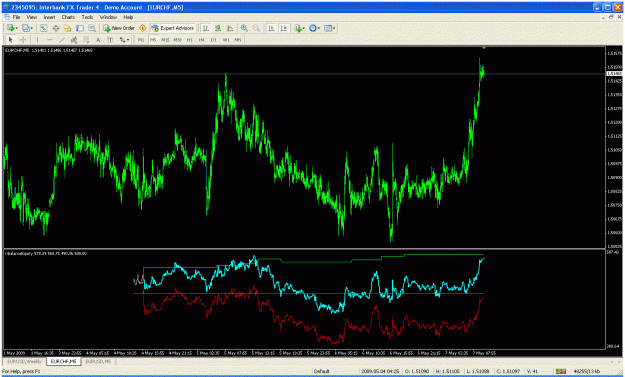This screenshot has height=377, width=625.
Task: Select the arrow cursor tool
Action: click(11, 39)
